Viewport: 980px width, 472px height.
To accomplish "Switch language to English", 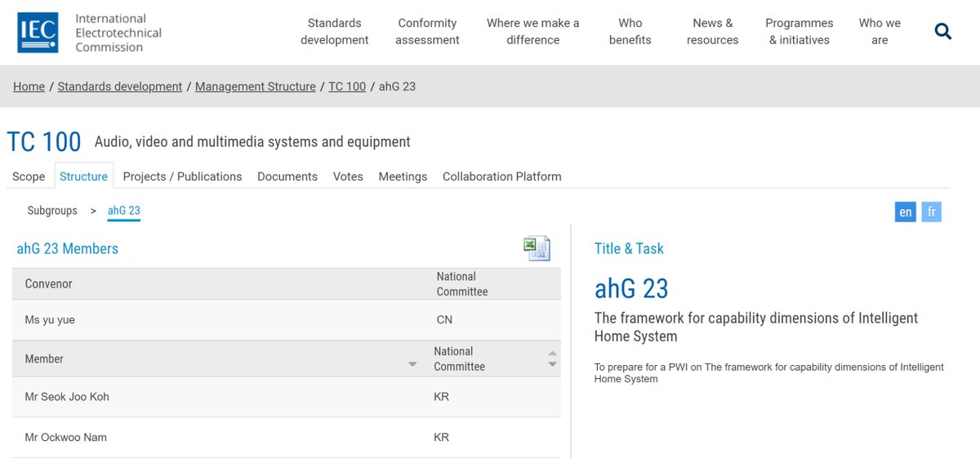I will coord(905,212).
